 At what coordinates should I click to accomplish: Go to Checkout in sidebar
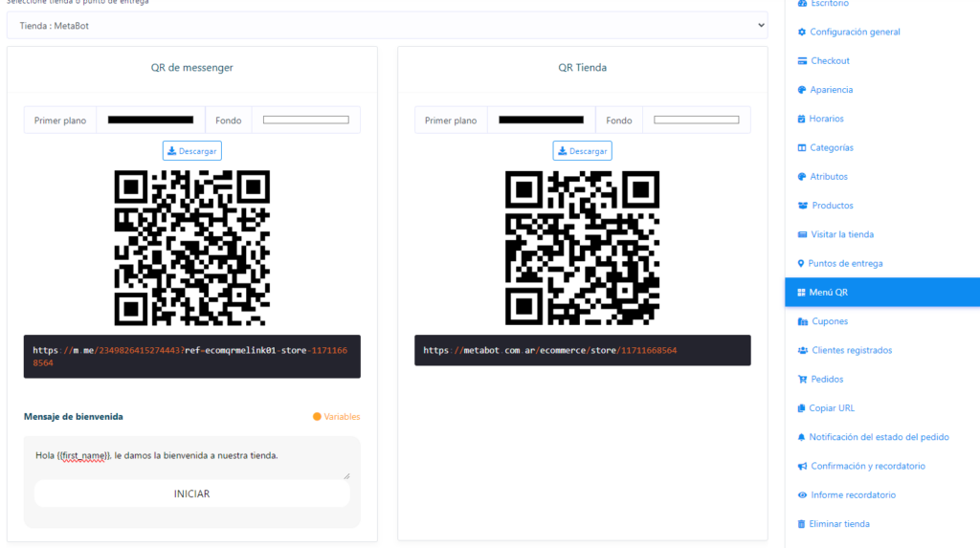point(830,60)
